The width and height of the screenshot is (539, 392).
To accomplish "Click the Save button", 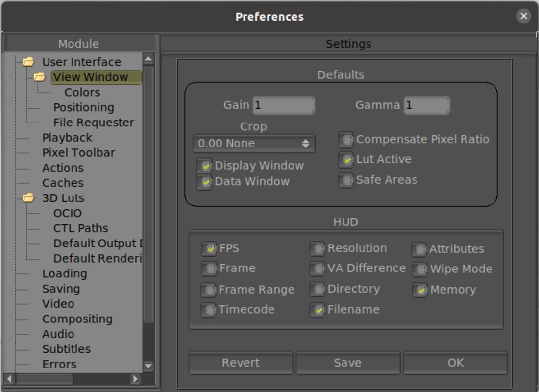I will click(x=348, y=363).
